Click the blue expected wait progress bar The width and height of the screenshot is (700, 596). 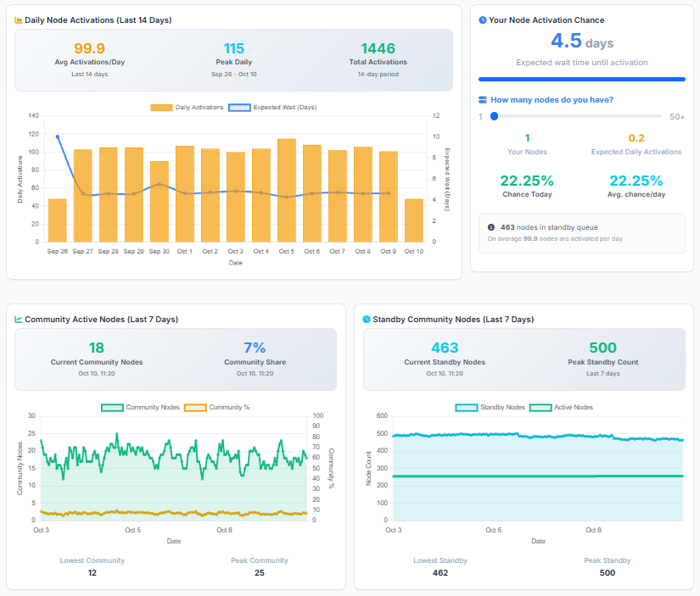(x=581, y=79)
